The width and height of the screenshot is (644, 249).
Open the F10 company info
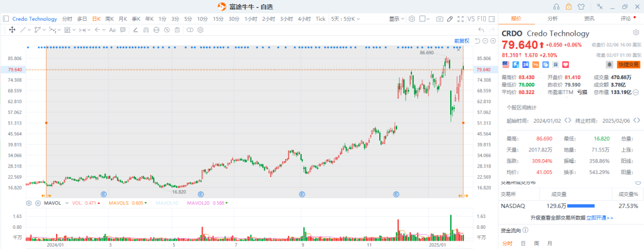click(x=482, y=19)
